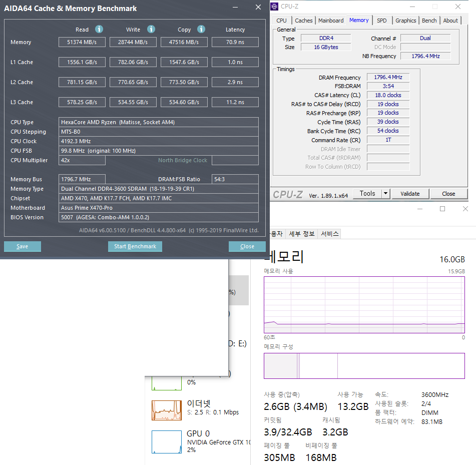Click the CPU Stepping field MTS-B0

(159, 132)
